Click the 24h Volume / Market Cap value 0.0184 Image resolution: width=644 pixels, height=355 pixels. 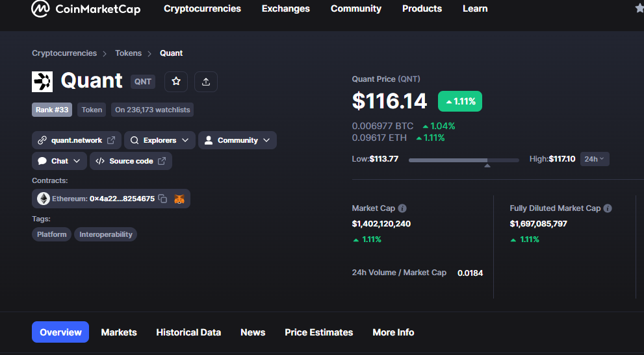tap(470, 273)
